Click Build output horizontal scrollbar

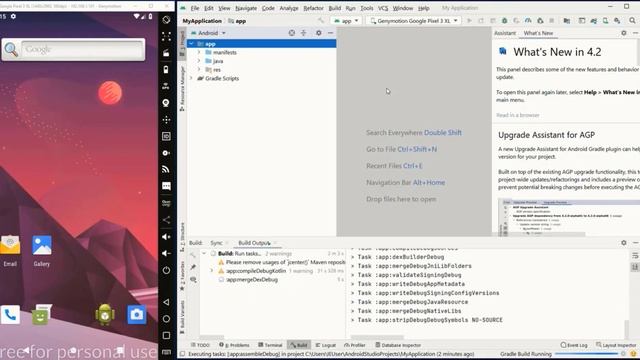pyautogui.click(x=377, y=338)
